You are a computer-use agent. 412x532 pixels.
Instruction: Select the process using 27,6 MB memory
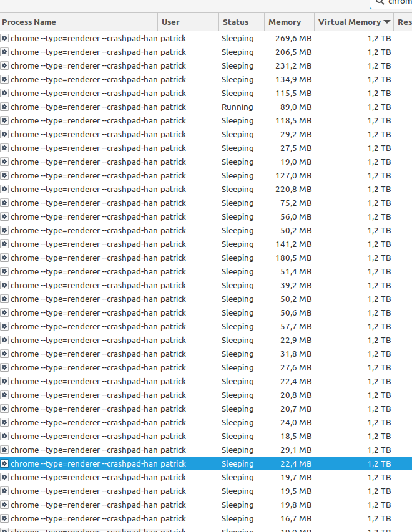pos(206,368)
